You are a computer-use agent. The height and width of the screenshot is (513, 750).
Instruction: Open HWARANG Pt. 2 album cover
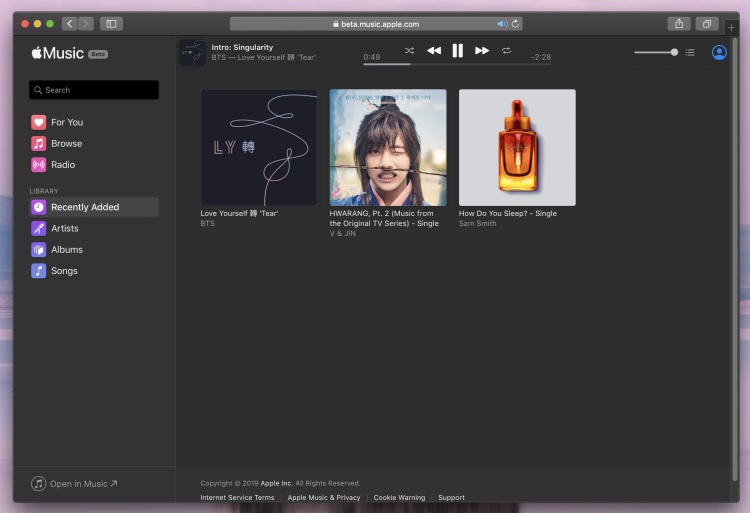point(388,148)
